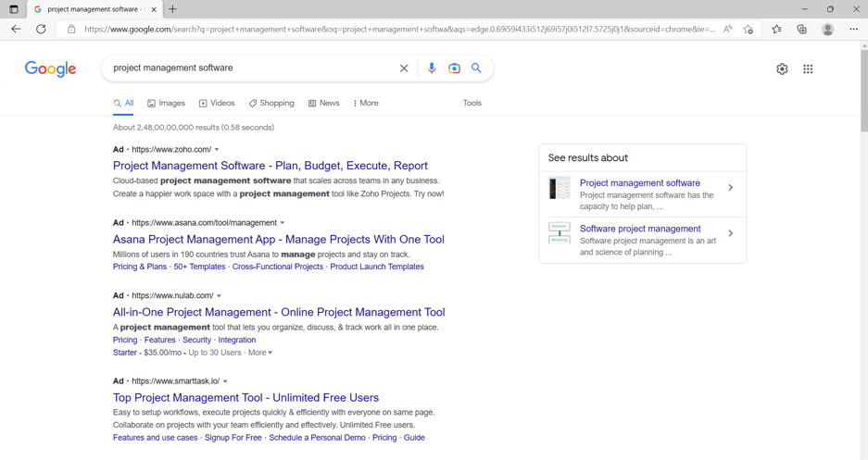Open browser Settings and more menu
The height and width of the screenshot is (460, 868).
pos(853,30)
